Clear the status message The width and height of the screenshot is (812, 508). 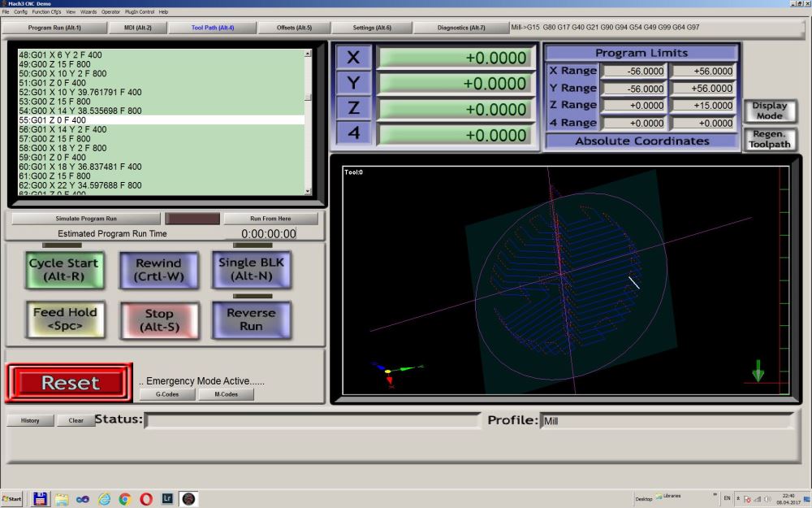(76, 420)
